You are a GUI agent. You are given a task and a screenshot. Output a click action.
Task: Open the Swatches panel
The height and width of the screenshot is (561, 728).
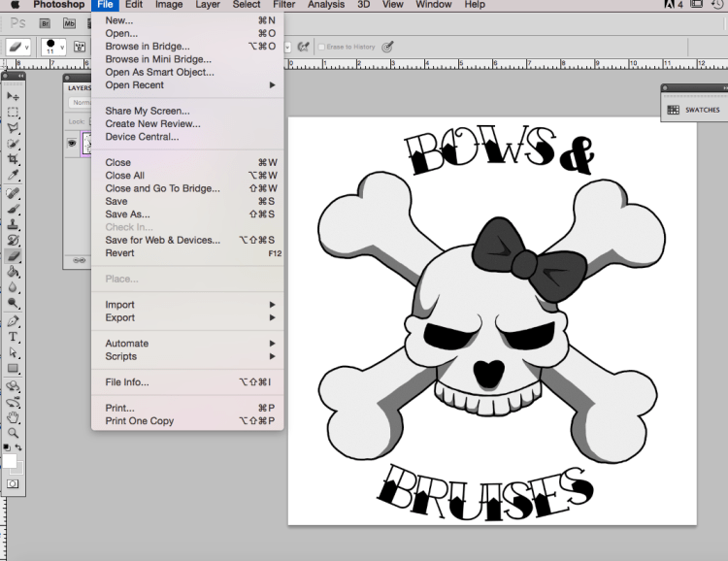692,110
